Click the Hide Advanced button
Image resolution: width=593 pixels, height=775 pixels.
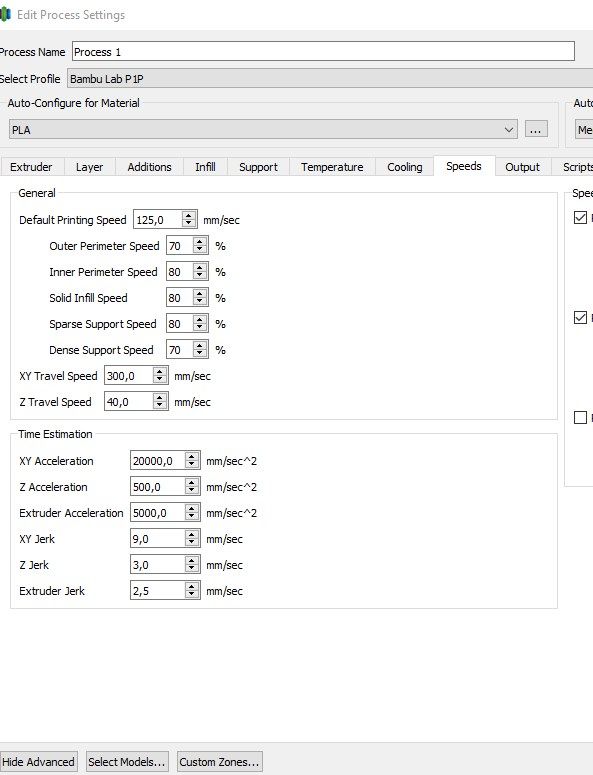pos(38,762)
